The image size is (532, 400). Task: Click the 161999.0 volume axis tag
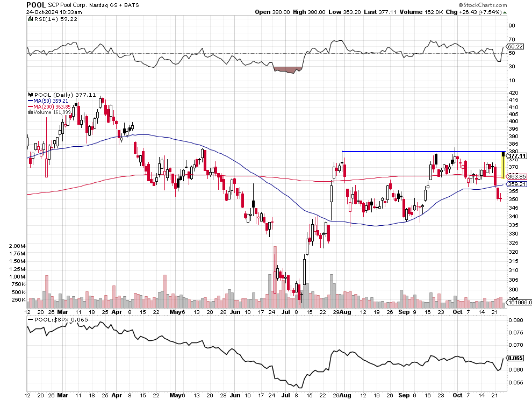(x=518, y=303)
